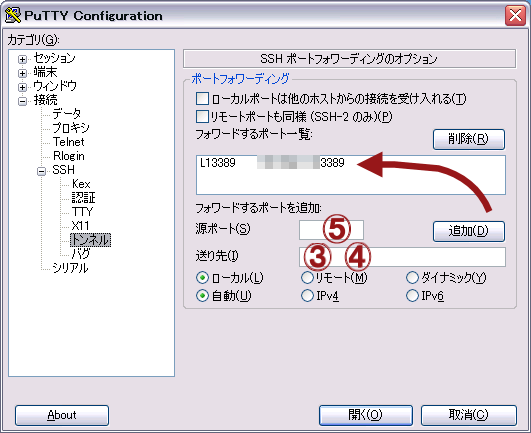
Task: Click the 削除(R) button
Action: 469,139
